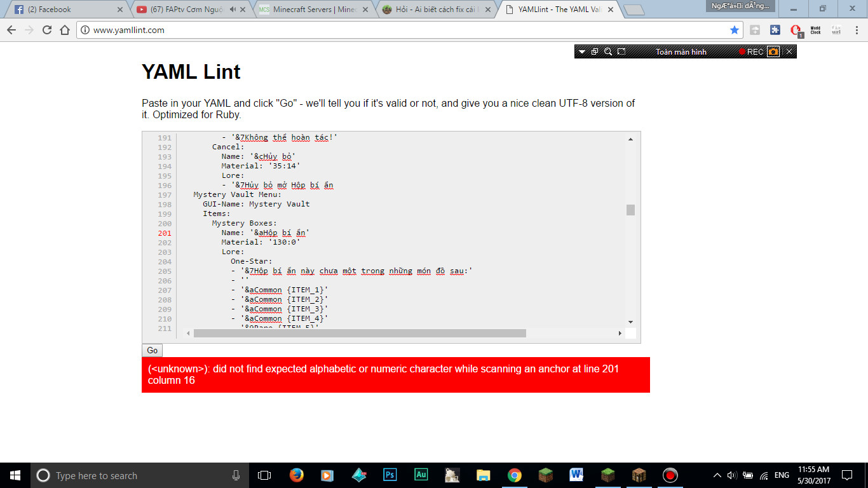Screen dimensions: 868x488
Task: Click the horizontal scrollbar left arrow
Action: [x=188, y=333]
